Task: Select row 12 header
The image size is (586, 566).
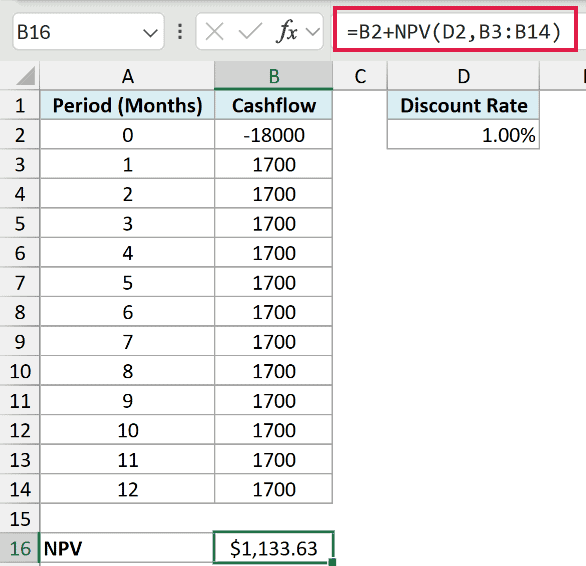Action: 19,430
